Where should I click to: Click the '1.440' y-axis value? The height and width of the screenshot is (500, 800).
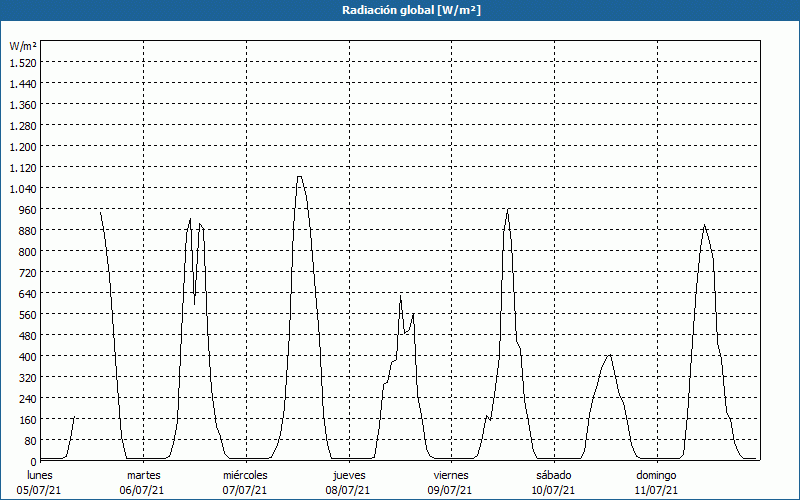click(x=23, y=84)
